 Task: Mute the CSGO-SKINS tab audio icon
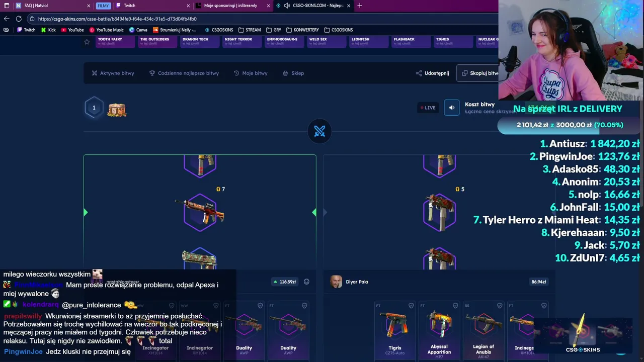coord(287,6)
